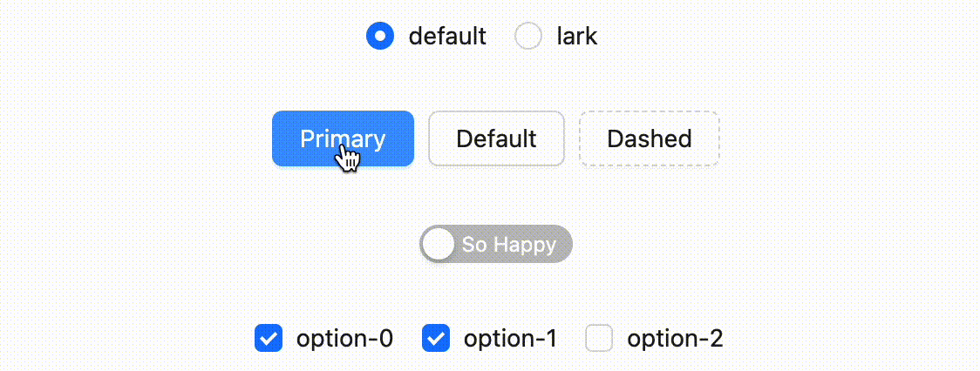Click the white checkmark icon beside option-1
This screenshot has height=371, width=980.
436,338
